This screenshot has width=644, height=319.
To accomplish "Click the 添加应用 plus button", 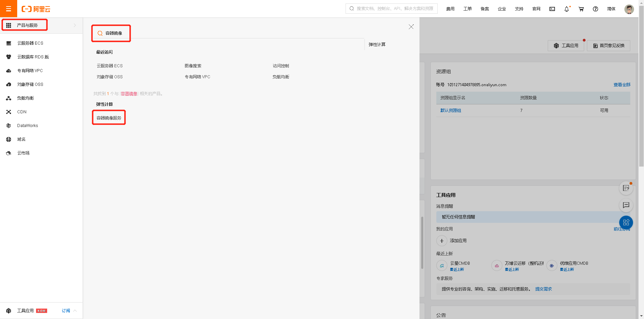I will [x=442, y=241].
